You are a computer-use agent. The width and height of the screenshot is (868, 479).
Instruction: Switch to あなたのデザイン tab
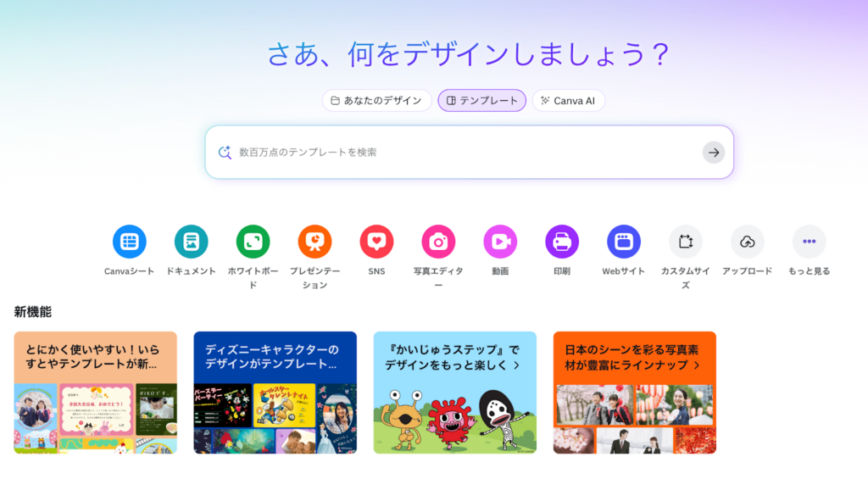click(377, 101)
